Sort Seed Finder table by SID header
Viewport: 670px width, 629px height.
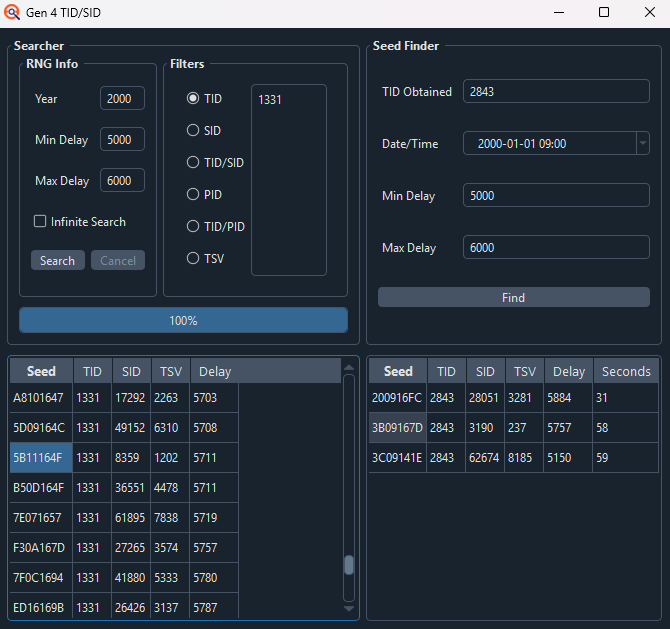pos(486,371)
